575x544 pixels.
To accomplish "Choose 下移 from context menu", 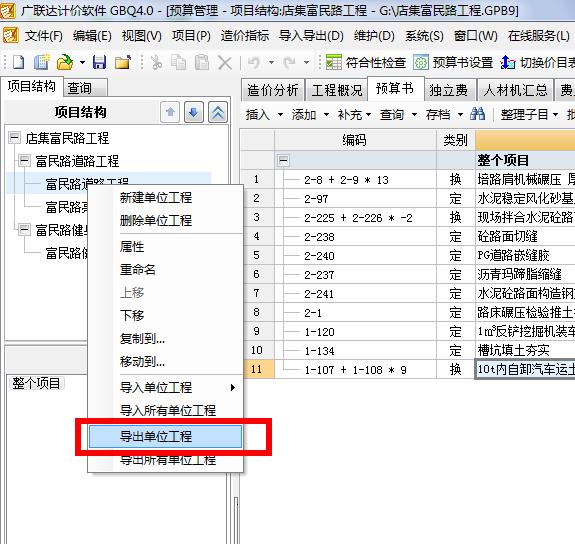I will click(x=165, y=315).
